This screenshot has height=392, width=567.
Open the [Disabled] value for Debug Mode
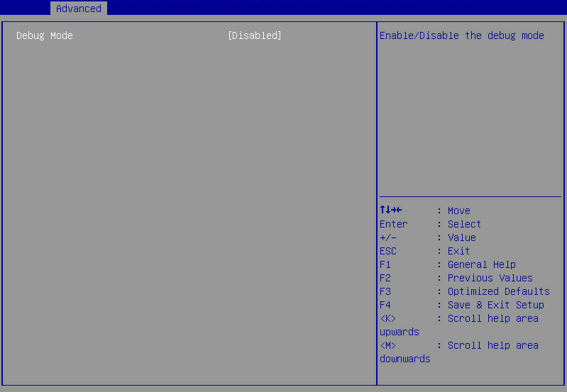click(255, 35)
